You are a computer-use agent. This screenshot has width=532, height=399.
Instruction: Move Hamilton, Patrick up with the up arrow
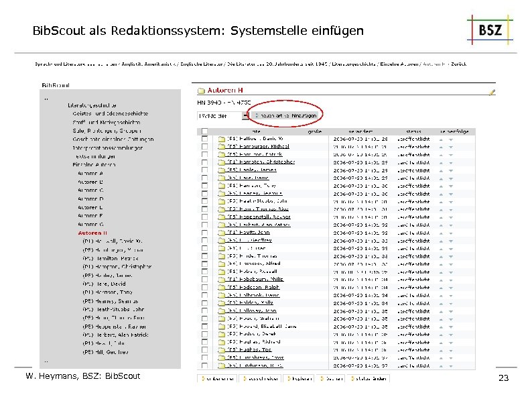tap(441, 155)
